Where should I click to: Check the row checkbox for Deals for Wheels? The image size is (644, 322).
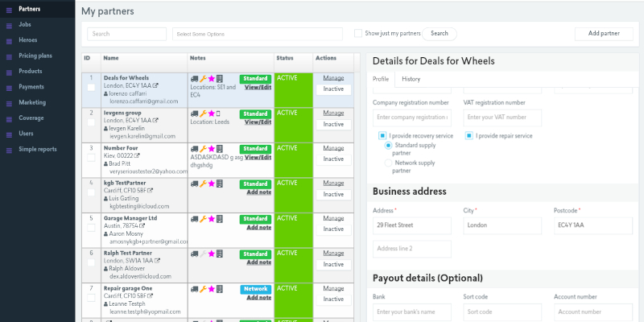click(x=91, y=87)
